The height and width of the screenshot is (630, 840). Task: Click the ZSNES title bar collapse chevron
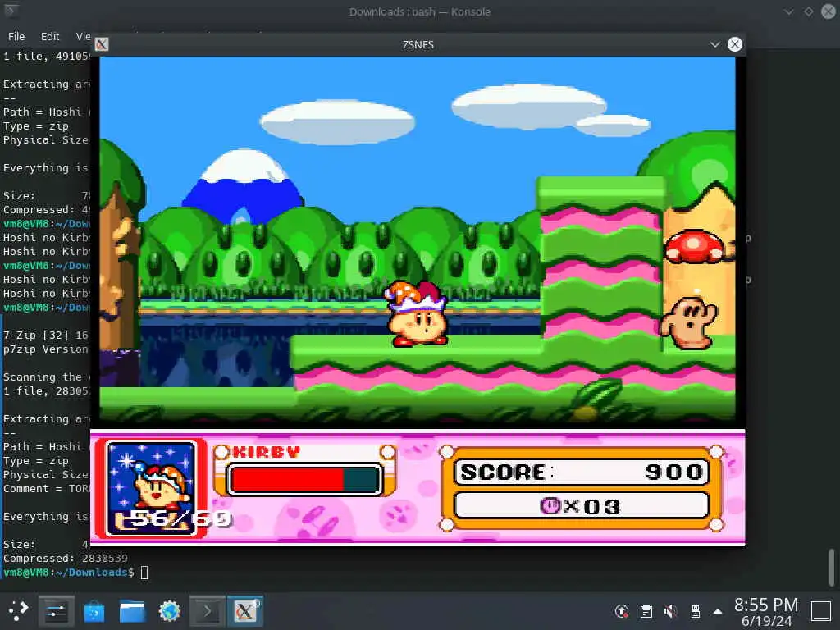(714, 44)
